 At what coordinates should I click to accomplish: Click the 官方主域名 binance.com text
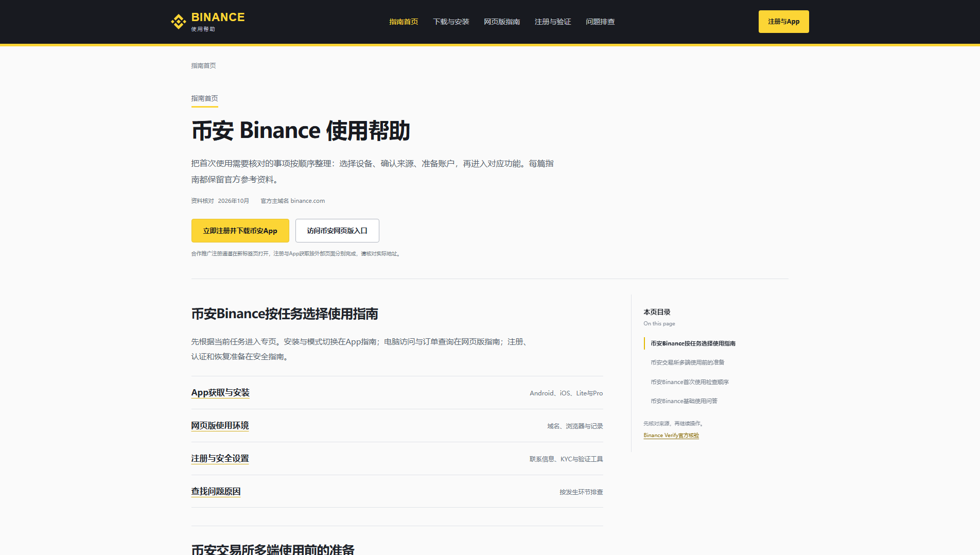(x=292, y=201)
